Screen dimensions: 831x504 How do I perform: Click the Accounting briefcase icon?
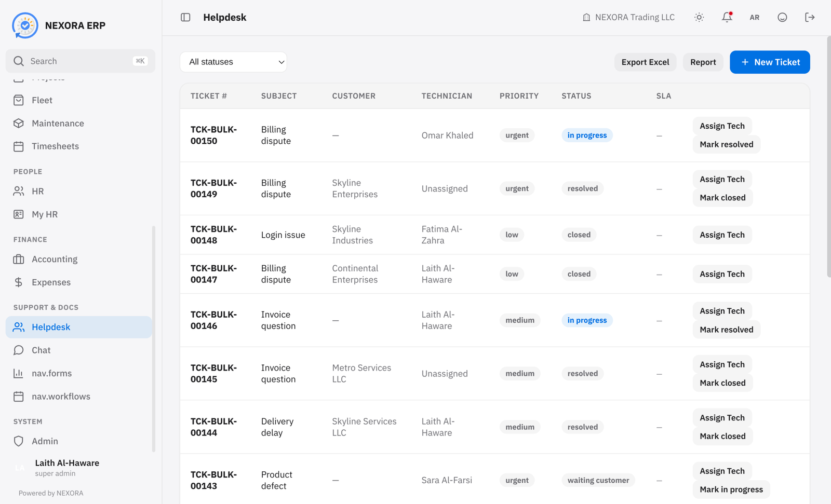point(19,259)
